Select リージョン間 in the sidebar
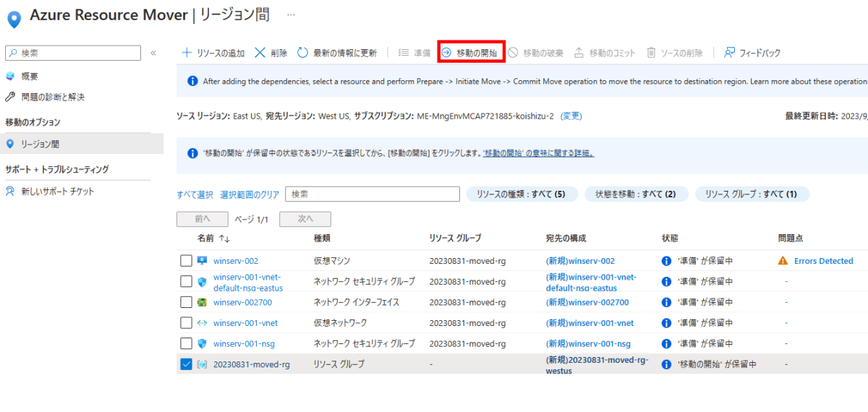Image resolution: width=868 pixels, height=412 pixels. click(82, 144)
